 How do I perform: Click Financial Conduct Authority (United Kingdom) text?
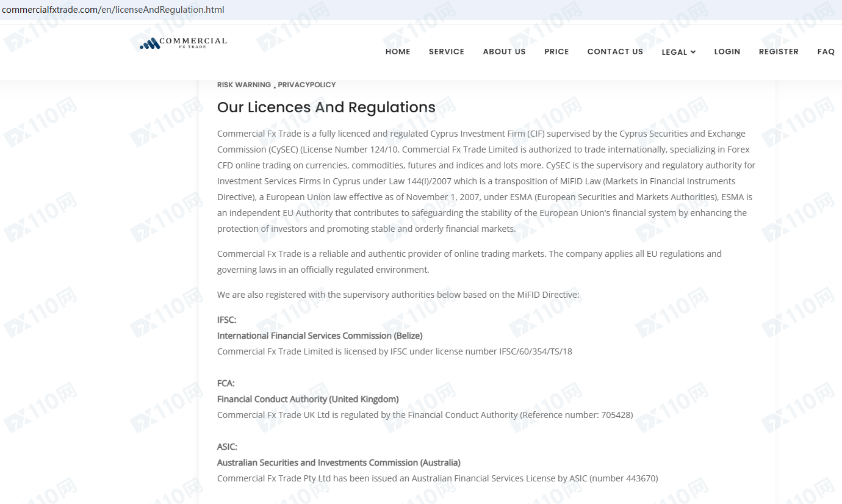(308, 399)
